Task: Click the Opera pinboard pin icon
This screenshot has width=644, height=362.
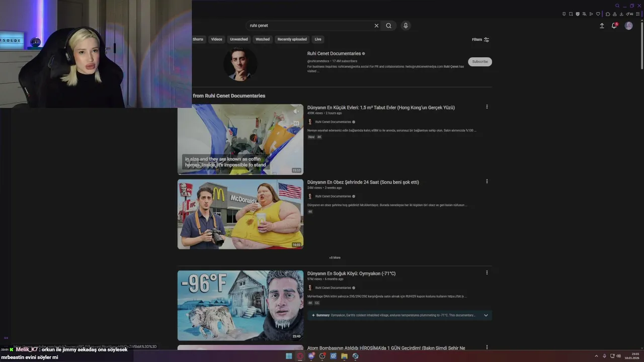Action: [564, 14]
